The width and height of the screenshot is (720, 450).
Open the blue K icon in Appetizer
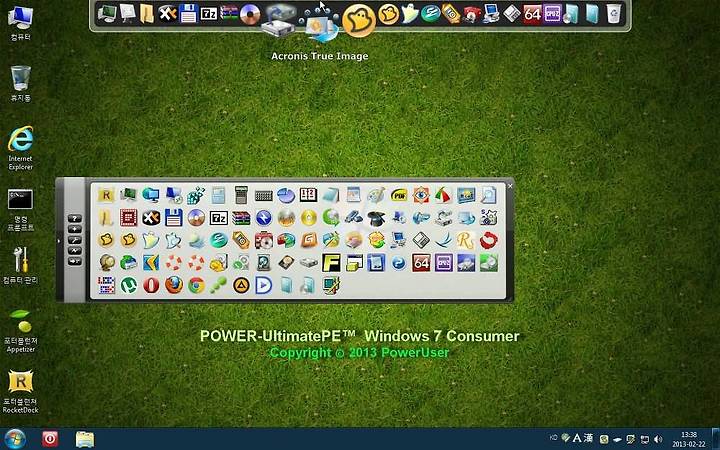click(x=151, y=263)
